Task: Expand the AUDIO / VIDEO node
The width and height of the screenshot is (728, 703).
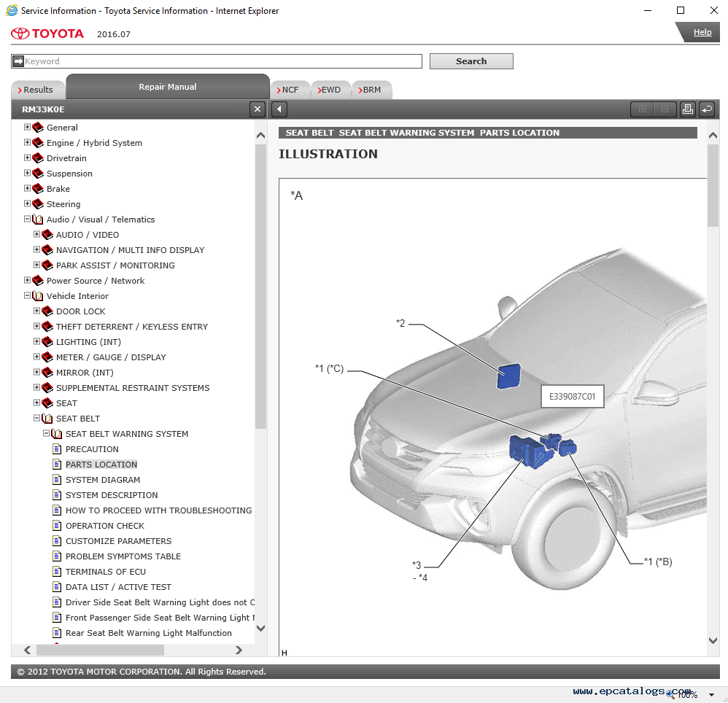Action: pyautogui.click(x=36, y=234)
